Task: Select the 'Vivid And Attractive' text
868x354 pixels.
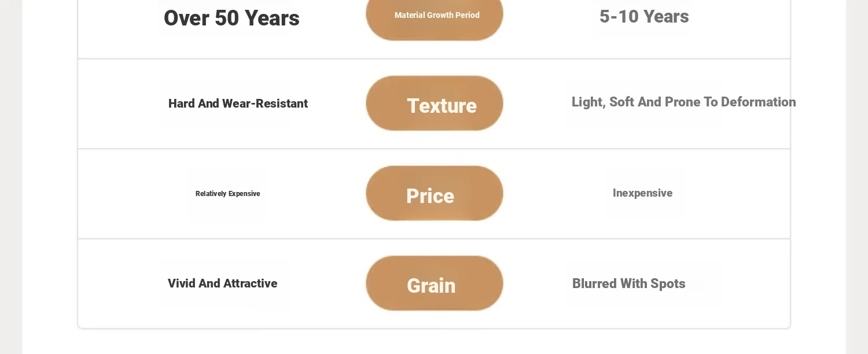Action: [x=222, y=283]
